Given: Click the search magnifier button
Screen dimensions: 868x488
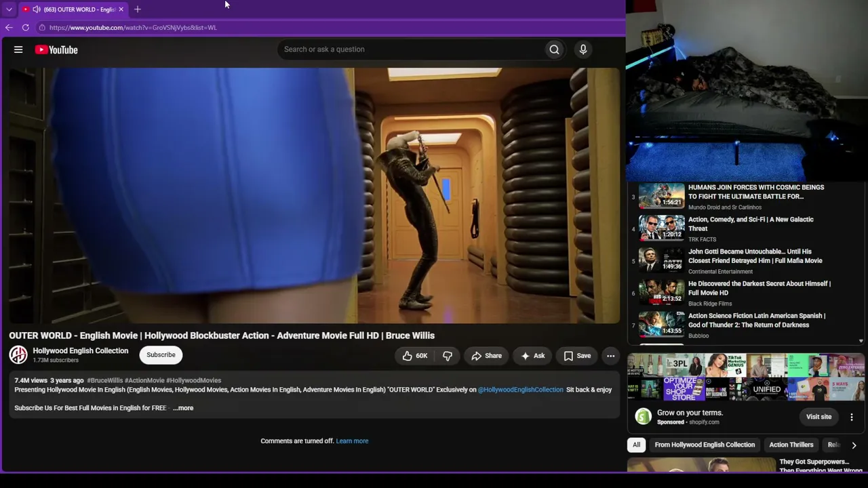Looking at the screenshot, I should (554, 49).
